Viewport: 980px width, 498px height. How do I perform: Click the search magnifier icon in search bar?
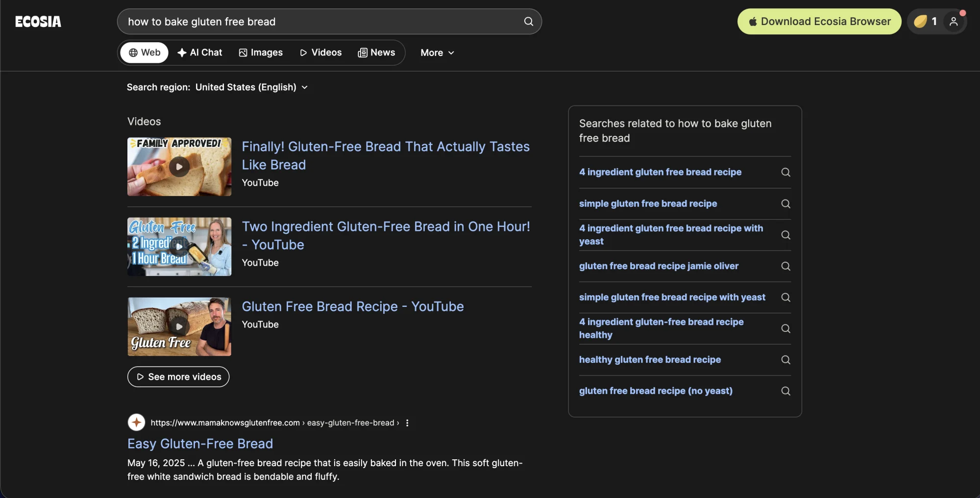click(x=528, y=22)
